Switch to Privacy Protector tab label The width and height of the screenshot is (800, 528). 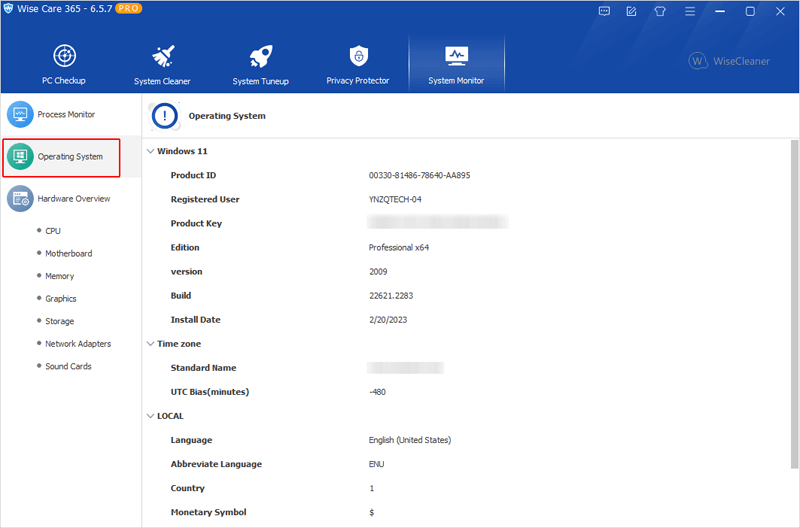click(x=358, y=81)
